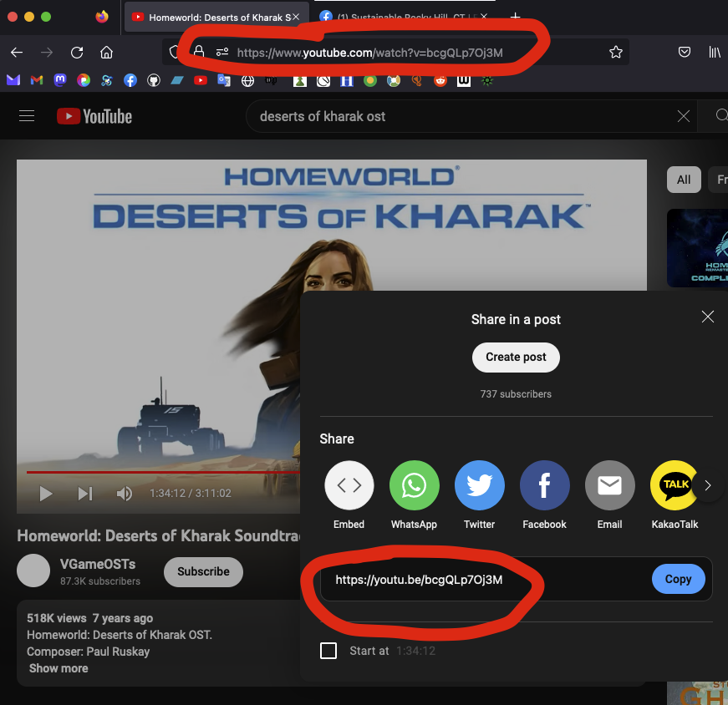Share video to Facebook
This screenshot has height=705, width=728.
pos(545,485)
